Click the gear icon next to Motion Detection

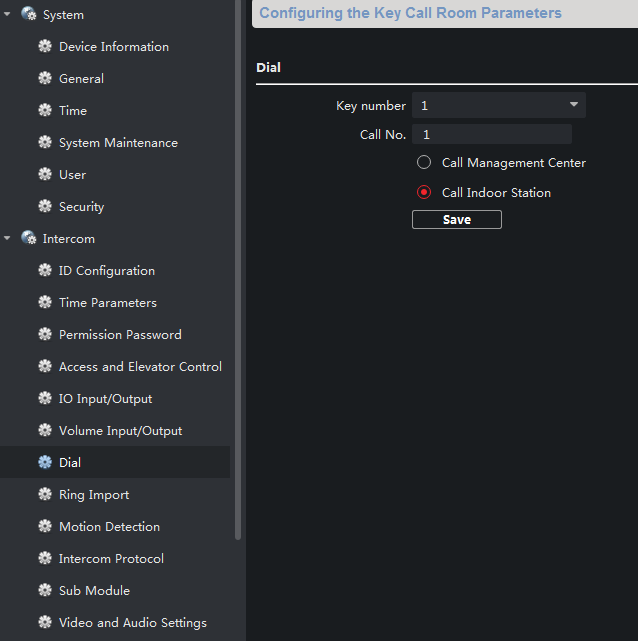point(45,527)
